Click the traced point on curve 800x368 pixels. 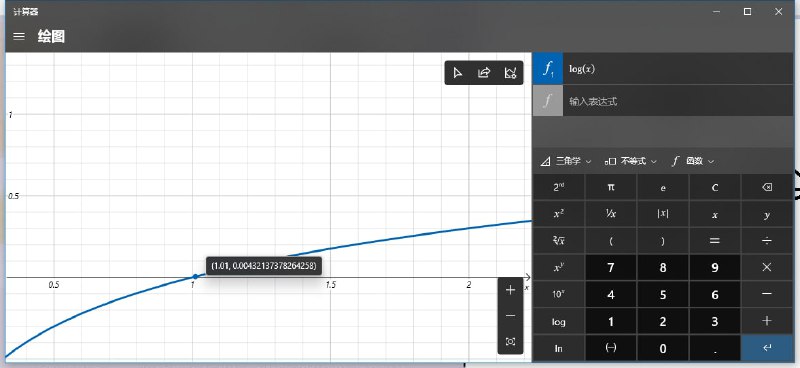195,276
